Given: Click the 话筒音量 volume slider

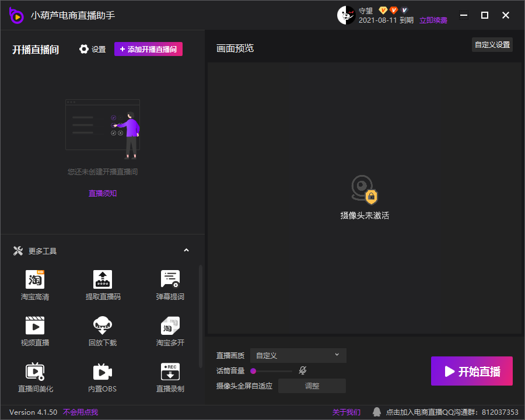Looking at the screenshot, I should pos(272,370).
